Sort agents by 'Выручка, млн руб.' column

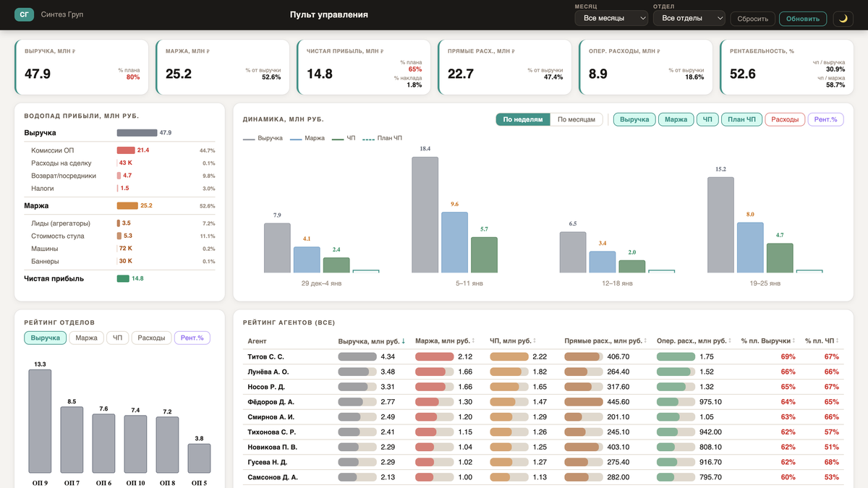coord(371,341)
